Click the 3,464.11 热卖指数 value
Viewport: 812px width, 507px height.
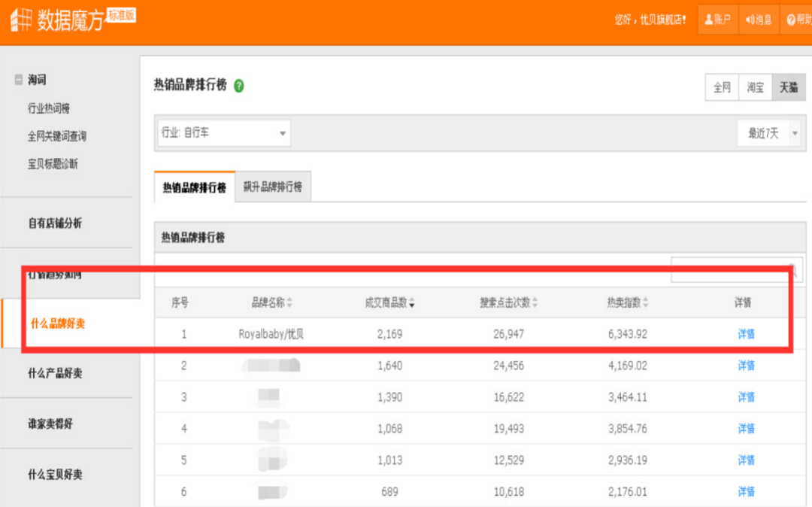[628, 397]
